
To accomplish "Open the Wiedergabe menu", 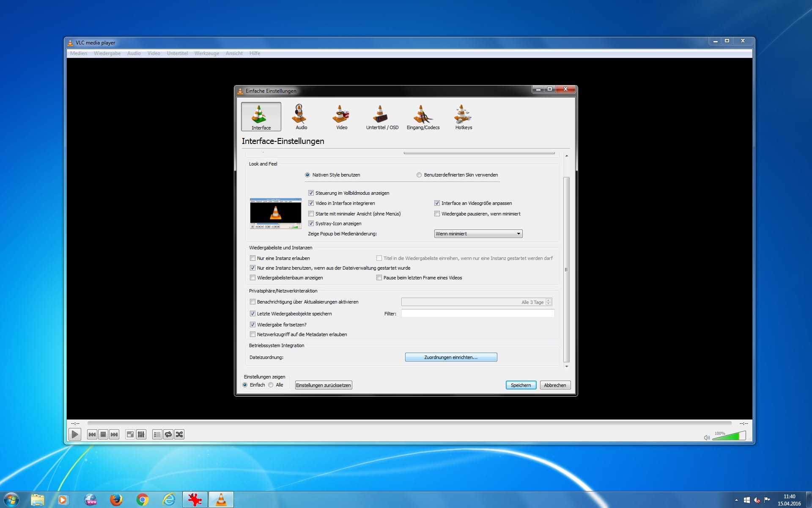I will tap(107, 53).
